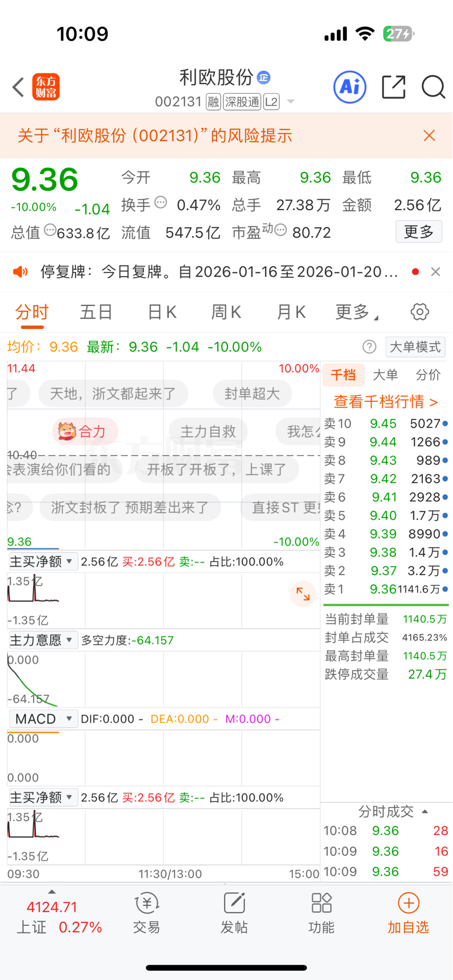453x980 pixels.
Task: Open MACD indicator dropdown
Action: [42, 719]
